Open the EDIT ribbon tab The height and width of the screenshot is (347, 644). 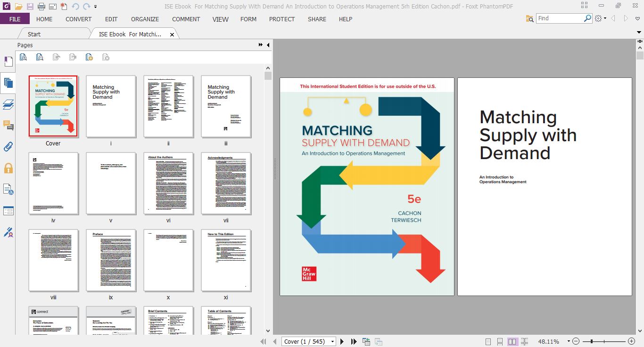tap(111, 19)
